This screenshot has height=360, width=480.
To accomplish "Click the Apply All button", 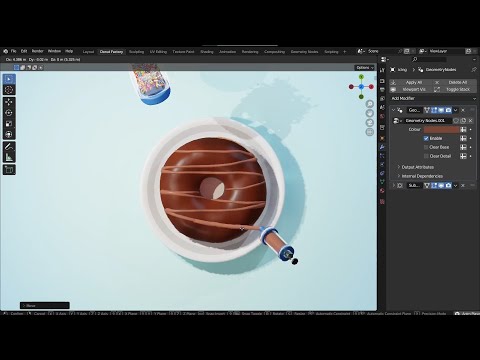I will (411, 82).
